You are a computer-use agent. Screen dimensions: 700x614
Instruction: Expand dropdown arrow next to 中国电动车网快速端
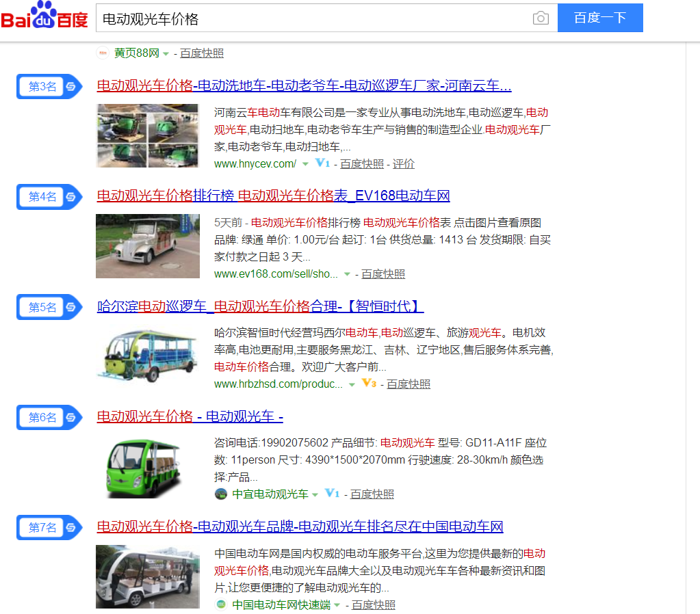pos(337,606)
